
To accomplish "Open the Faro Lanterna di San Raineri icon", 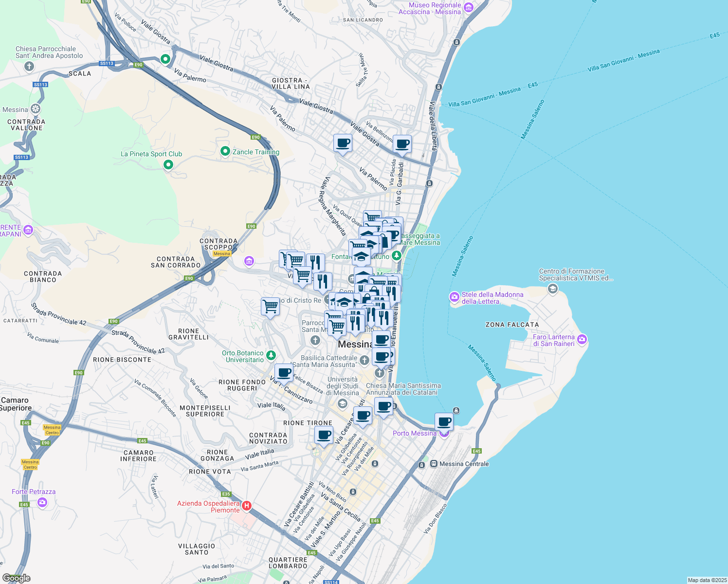I will [x=582, y=339].
